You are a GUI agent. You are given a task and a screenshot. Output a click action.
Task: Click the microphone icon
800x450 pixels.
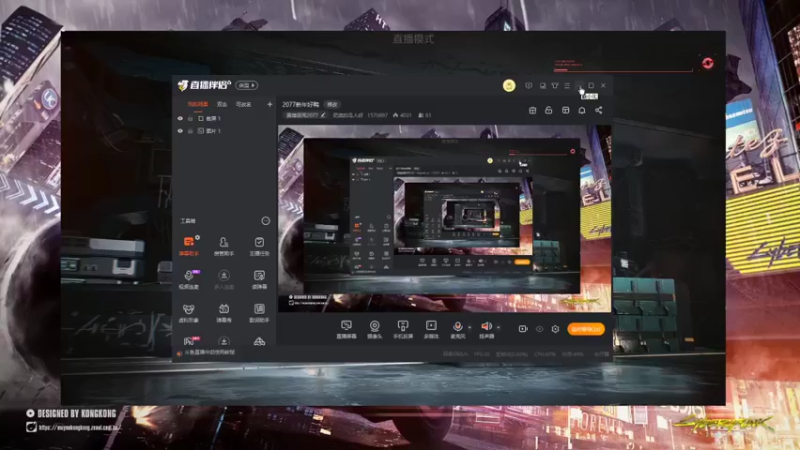tap(458, 329)
